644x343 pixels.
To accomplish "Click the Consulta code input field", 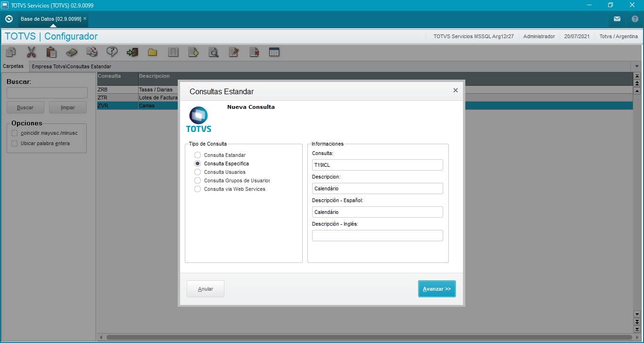I will pos(378,165).
